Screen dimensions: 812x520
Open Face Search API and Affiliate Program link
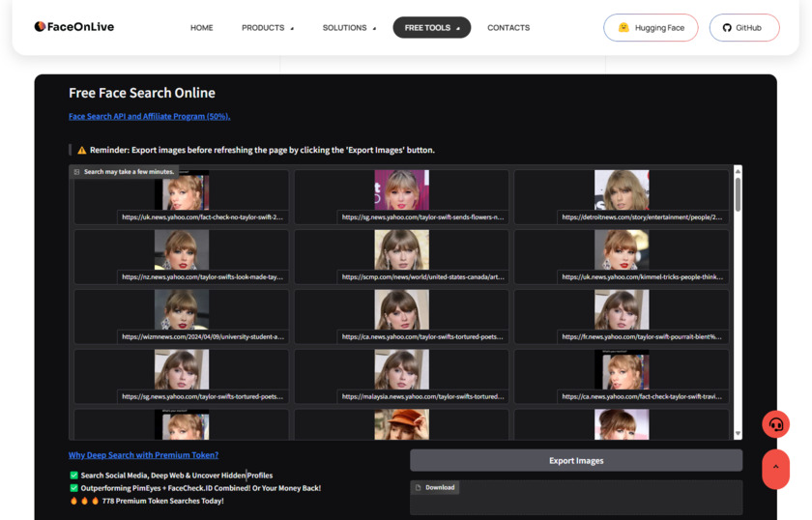pyautogui.click(x=149, y=116)
